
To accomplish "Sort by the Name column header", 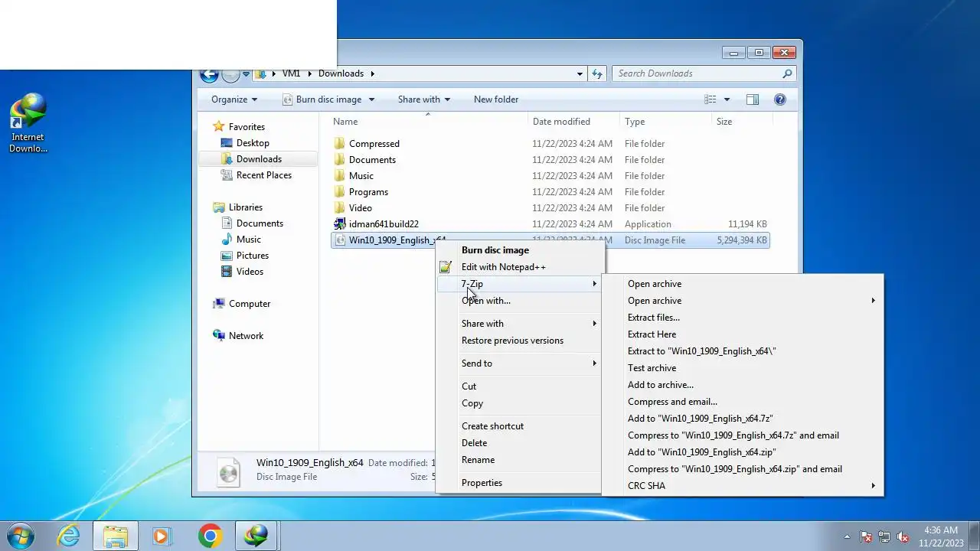I will [x=429, y=122].
